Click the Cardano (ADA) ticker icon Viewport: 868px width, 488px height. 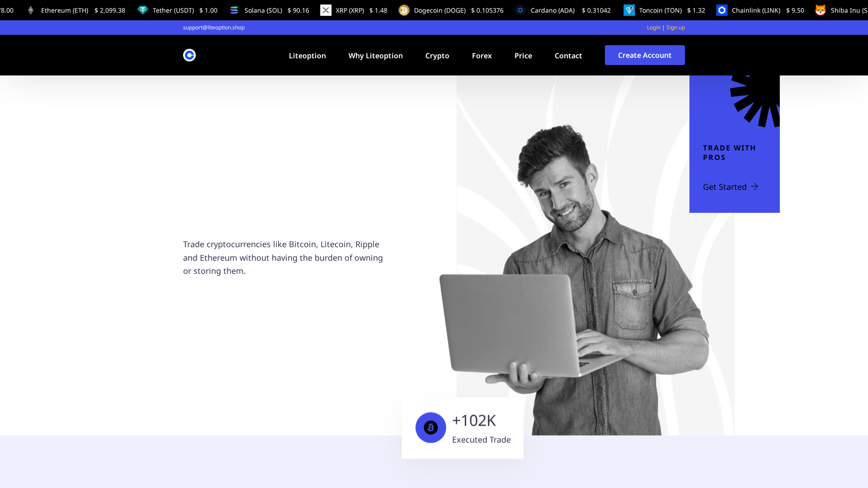coord(521,9)
